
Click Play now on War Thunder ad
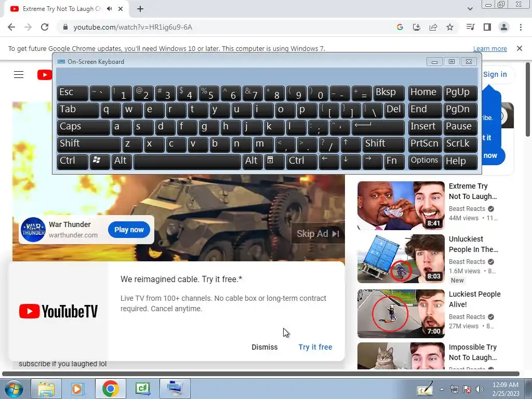(x=129, y=230)
